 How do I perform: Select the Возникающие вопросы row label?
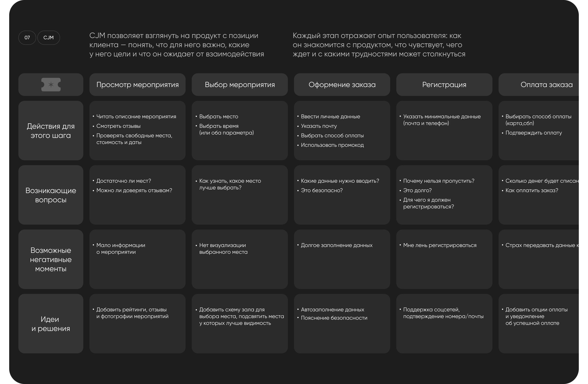coord(51,195)
